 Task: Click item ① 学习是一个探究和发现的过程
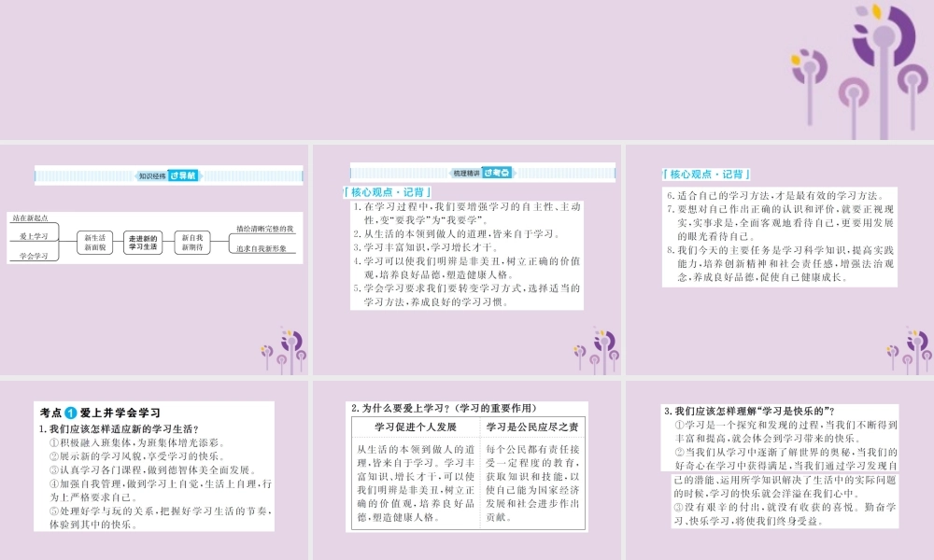point(785,431)
